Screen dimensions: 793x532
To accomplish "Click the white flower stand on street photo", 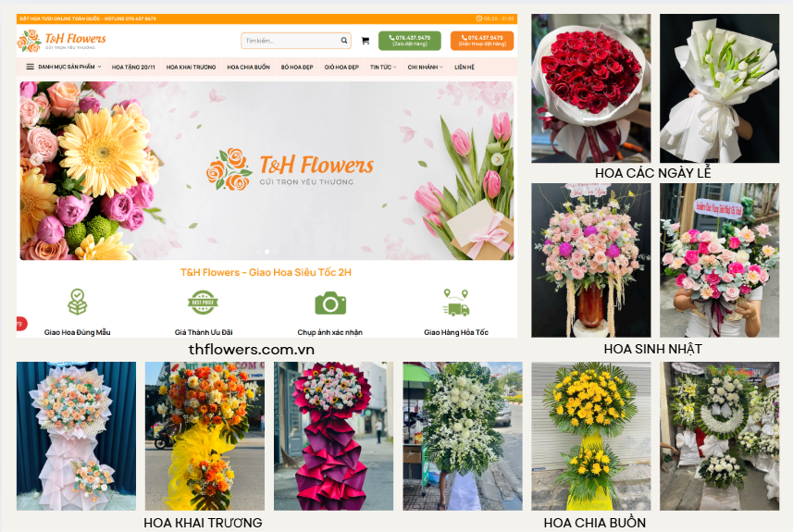I will click(463, 436).
